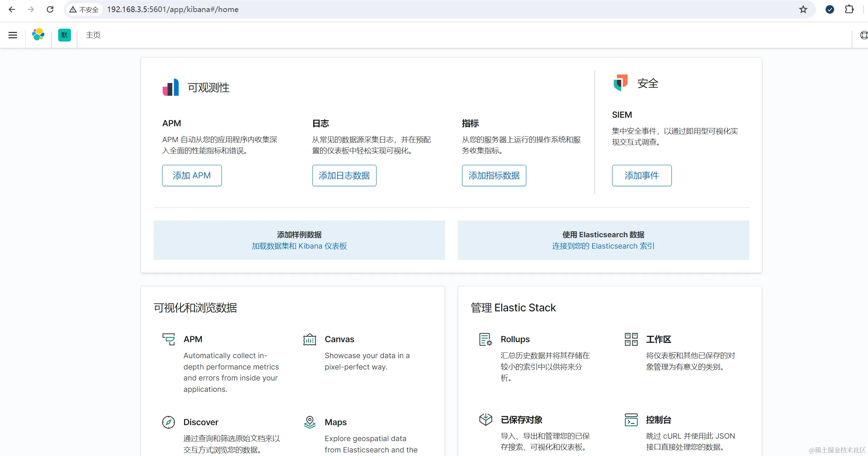Open the hamburger navigation menu
Viewport: 868px width, 456px height.
[x=13, y=35]
